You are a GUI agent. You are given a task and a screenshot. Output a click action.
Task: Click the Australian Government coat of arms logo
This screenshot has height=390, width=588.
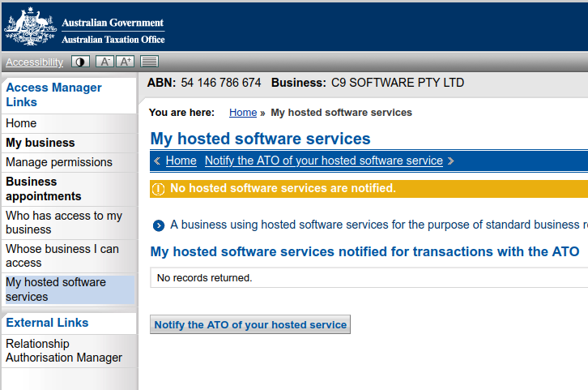click(x=30, y=27)
